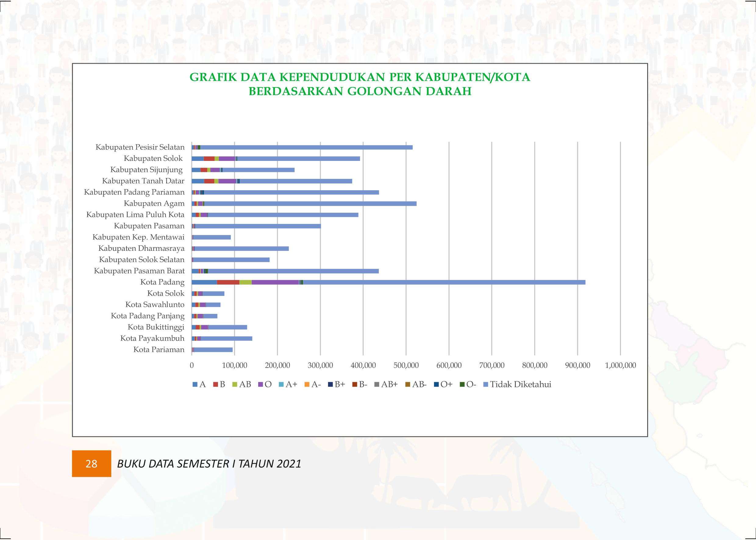756x540 pixels.
Task: Click the 'Kabupaten Agam' label
Action: (x=154, y=204)
